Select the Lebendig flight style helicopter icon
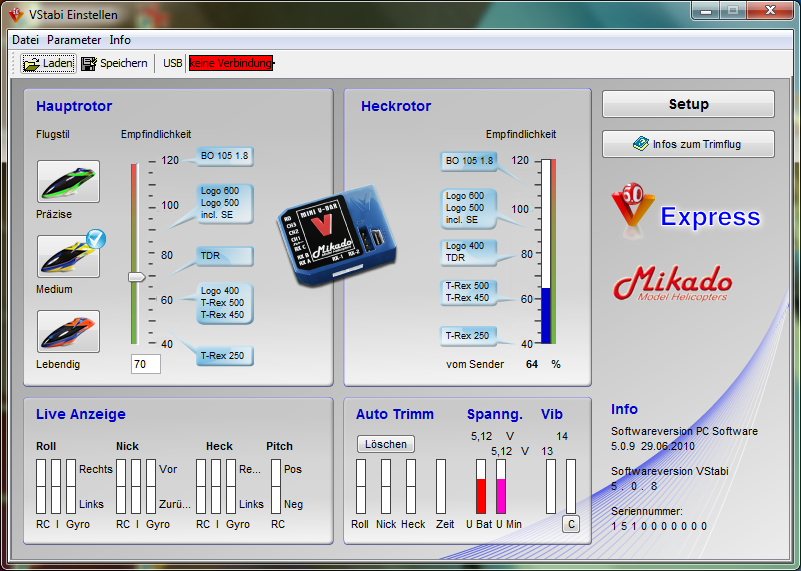The height and width of the screenshot is (571, 801). [68, 331]
